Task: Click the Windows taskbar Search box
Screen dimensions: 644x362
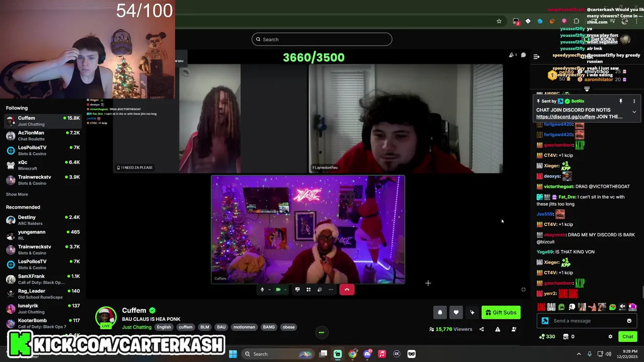Action: coord(278,354)
